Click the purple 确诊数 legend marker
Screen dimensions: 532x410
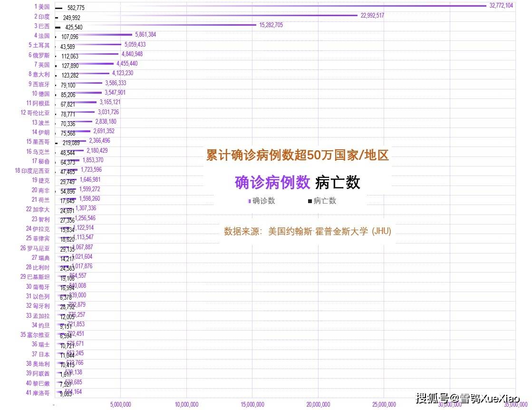pos(250,201)
